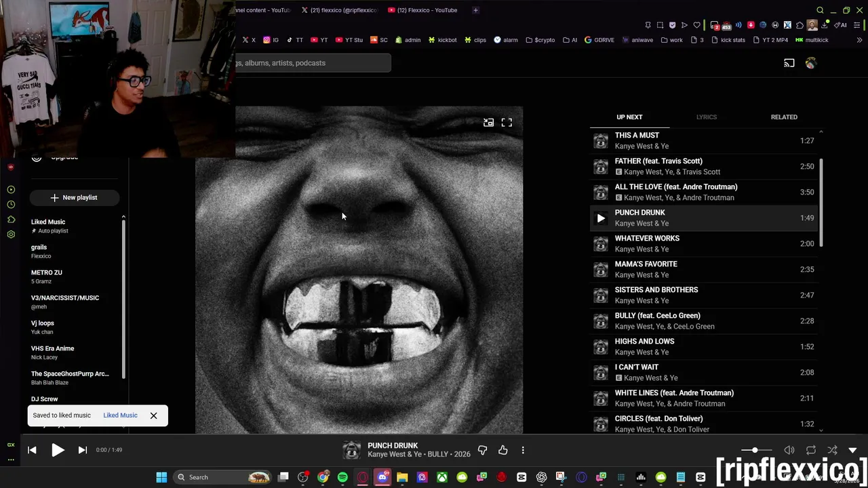This screenshot has height=488, width=868.
Task: Switch to the LYRICS tab
Action: 707,117
